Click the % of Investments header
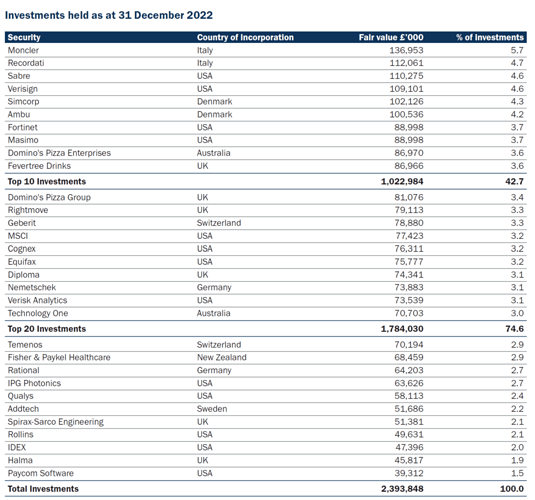This screenshot has width=535, height=500. [490, 37]
